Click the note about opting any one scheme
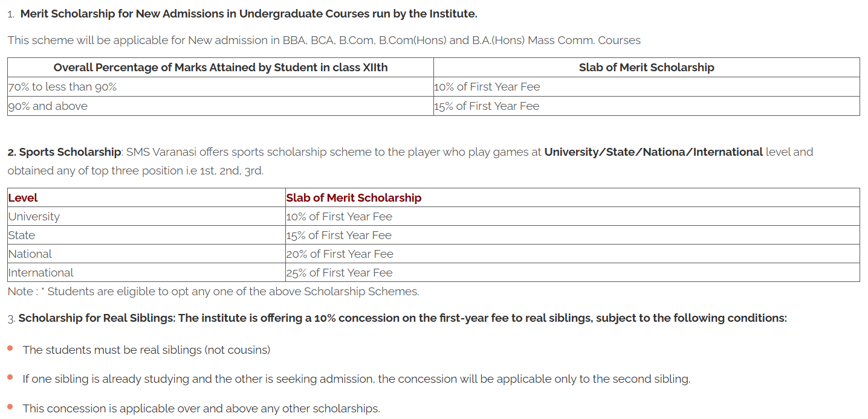The image size is (868, 419). tap(213, 292)
